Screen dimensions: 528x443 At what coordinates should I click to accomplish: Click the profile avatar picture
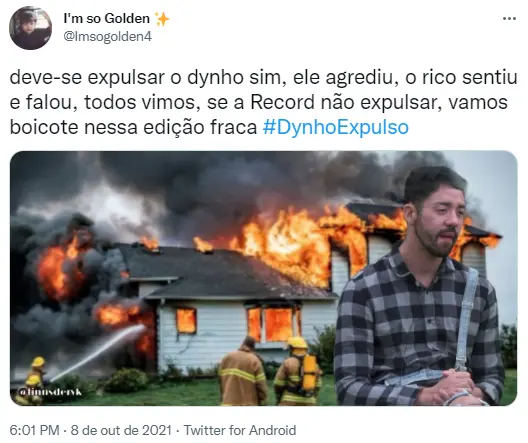tap(31, 28)
